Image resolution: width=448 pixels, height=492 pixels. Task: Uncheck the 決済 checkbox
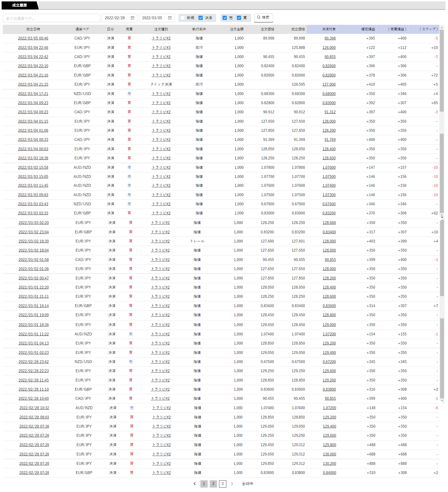(201, 18)
